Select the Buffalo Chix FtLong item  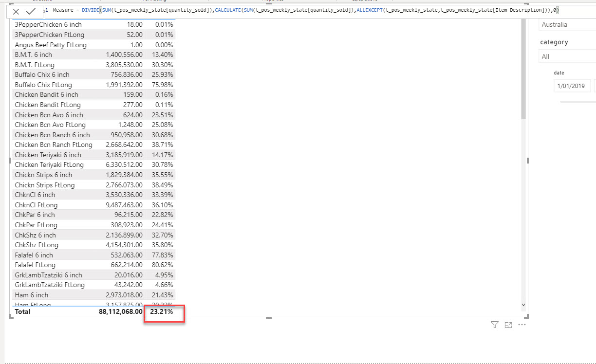click(x=43, y=85)
